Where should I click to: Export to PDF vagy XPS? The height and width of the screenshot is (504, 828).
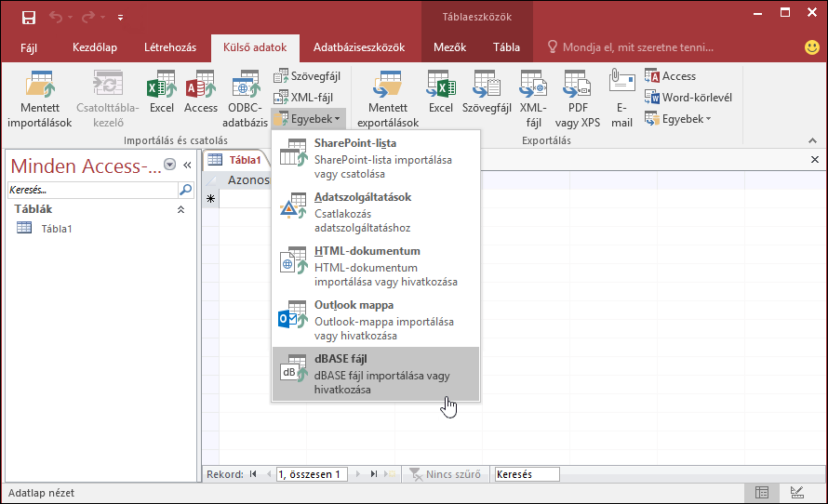578,99
